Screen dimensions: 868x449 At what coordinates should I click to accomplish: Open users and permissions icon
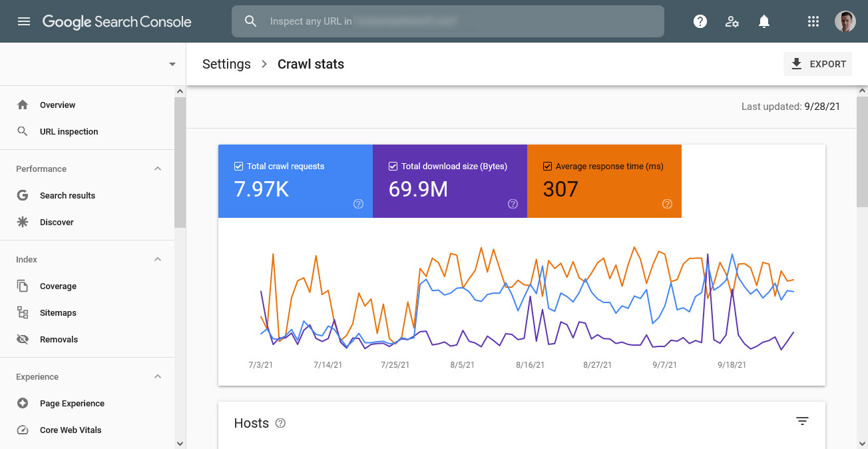[732, 21]
